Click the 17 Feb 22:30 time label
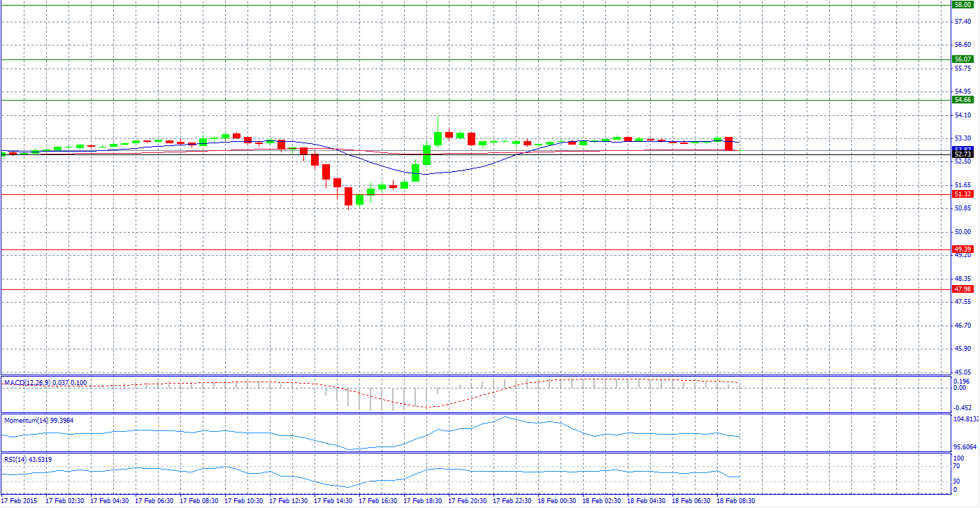This screenshot has height=508, width=980. click(512, 501)
